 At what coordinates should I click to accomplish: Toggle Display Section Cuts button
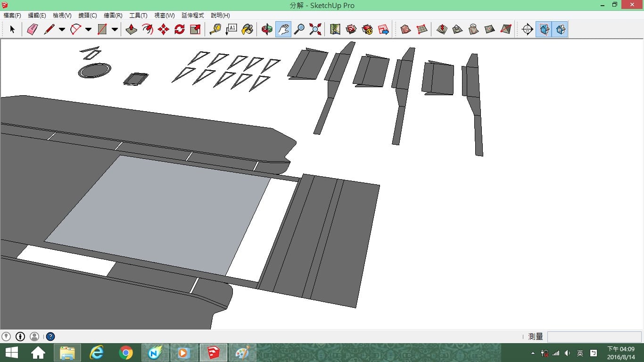560,29
